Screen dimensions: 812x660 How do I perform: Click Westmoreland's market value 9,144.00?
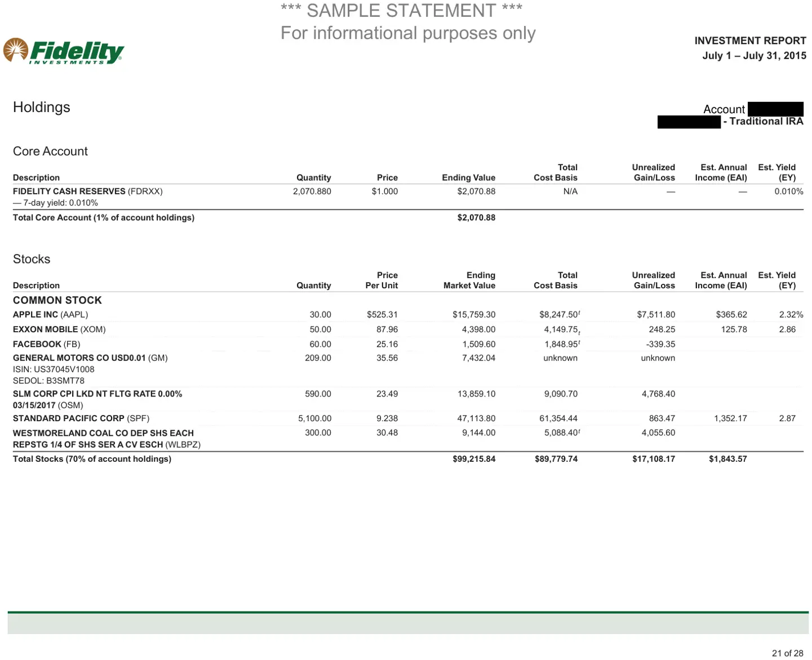point(479,433)
